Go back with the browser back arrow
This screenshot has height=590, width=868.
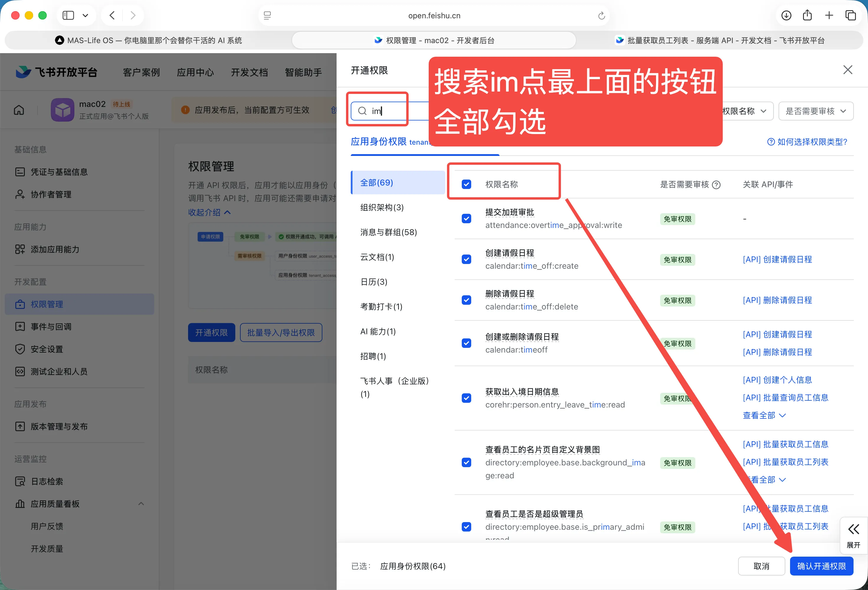pos(112,15)
